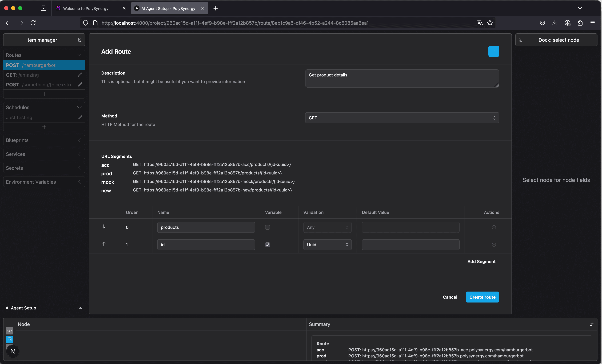Expand the Services section
The width and height of the screenshot is (602, 364).
(x=79, y=154)
